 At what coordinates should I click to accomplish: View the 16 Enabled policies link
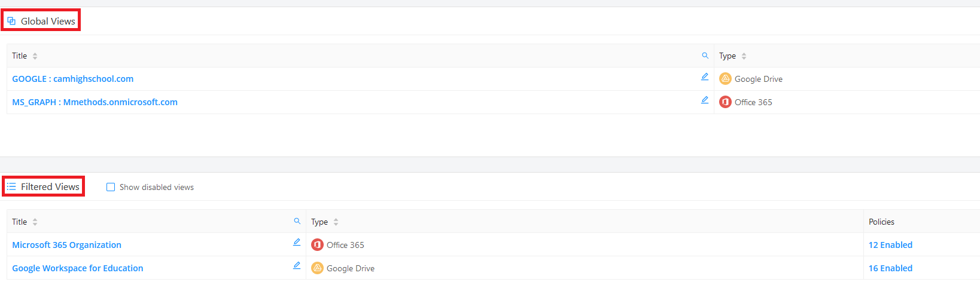point(890,268)
